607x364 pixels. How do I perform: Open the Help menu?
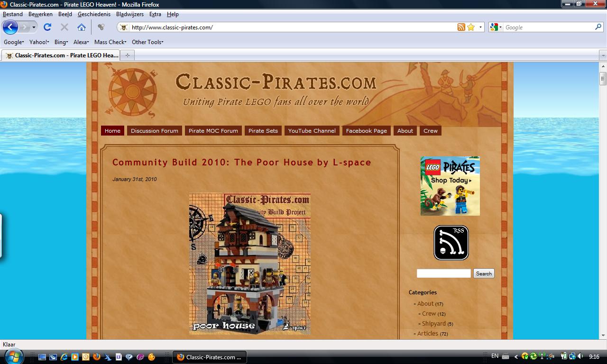(x=173, y=14)
